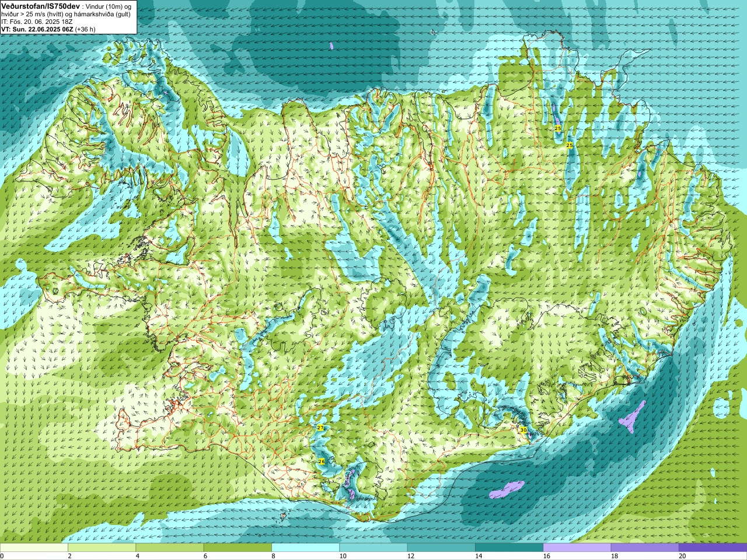Click the '2' tick label on color scale
The image size is (747, 560).
click(x=69, y=556)
